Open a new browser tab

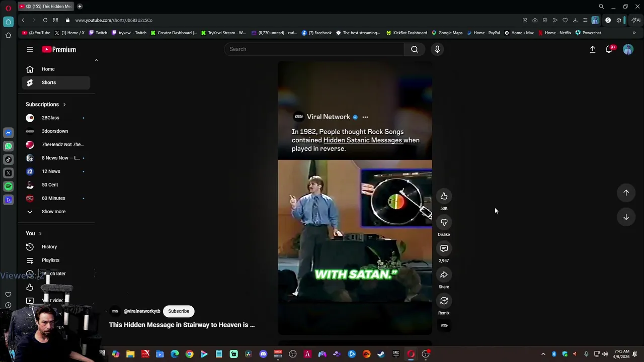(x=79, y=6)
